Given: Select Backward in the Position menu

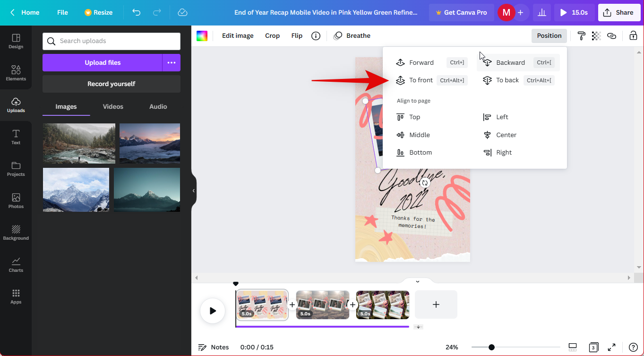Looking at the screenshot, I should click(518, 62).
